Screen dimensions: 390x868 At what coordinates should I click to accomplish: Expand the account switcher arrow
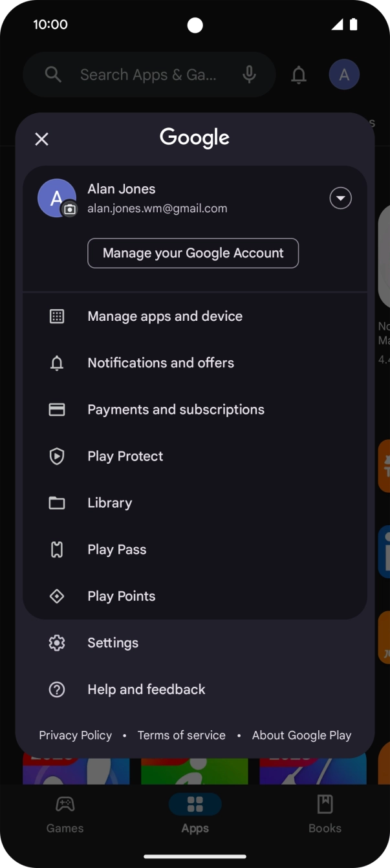coord(341,198)
